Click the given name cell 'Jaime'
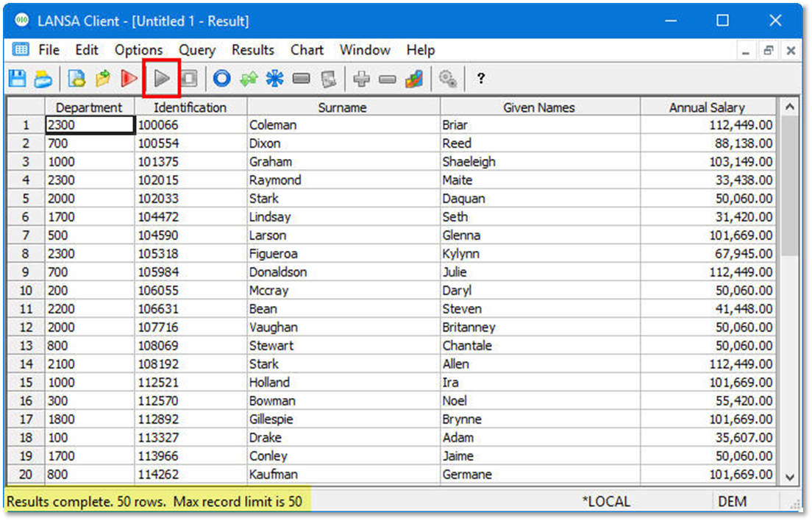Viewport: 812px width, 521px height. (x=540, y=456)
